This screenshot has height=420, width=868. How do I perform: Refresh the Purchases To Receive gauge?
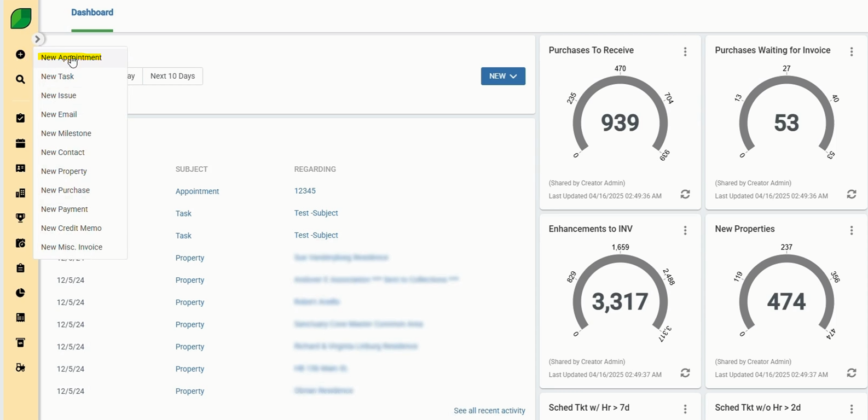[x=685, y=194]
